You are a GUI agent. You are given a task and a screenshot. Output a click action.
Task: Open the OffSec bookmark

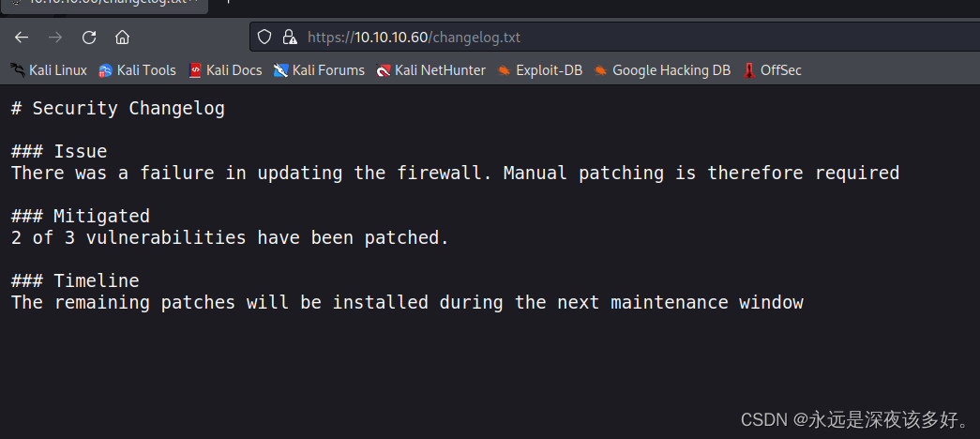click(773, 70)
